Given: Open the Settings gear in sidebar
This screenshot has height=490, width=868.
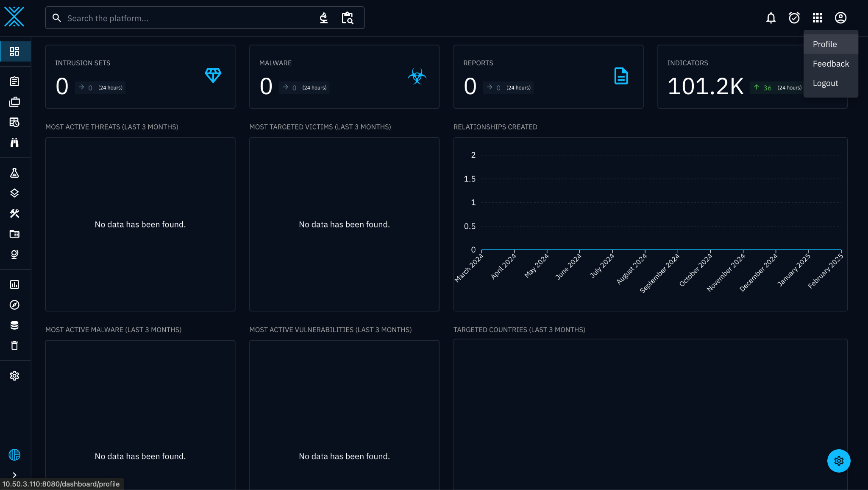Looking at the screenshot, I should pyautogui.click(x=15, y=375).
